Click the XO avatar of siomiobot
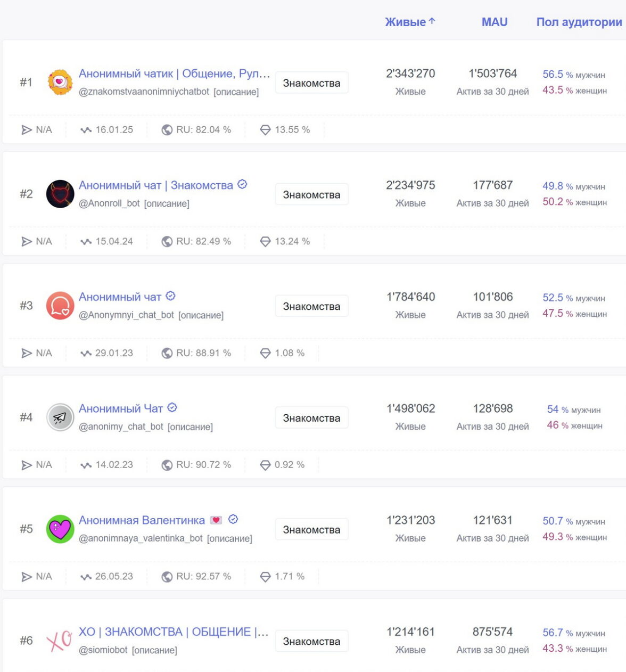Viewport: 626px width, 672px height. (x=60, y=640)
